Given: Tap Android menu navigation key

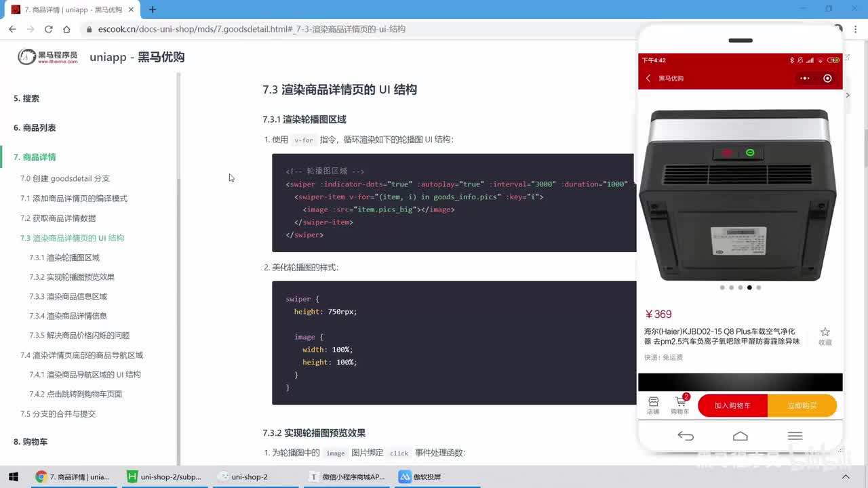Looking at the screenshot, I should point(795,436).
